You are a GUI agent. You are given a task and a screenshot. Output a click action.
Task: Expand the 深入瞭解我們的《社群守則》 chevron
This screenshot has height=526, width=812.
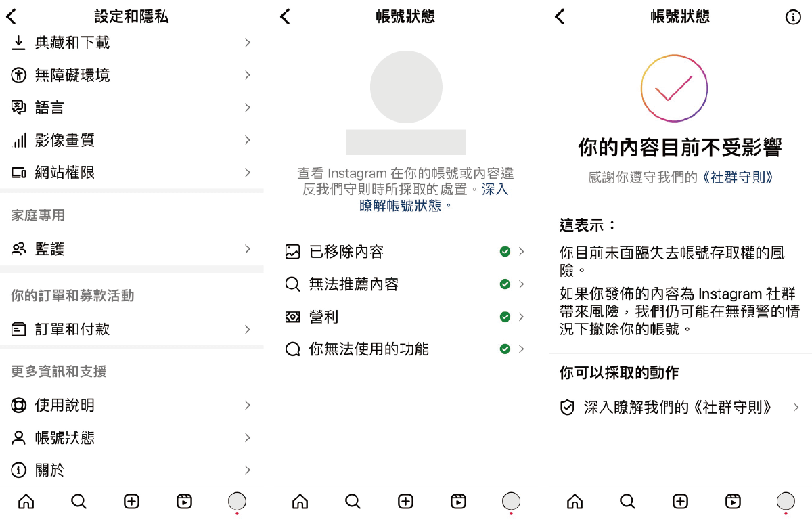click(x=795, y=408)
